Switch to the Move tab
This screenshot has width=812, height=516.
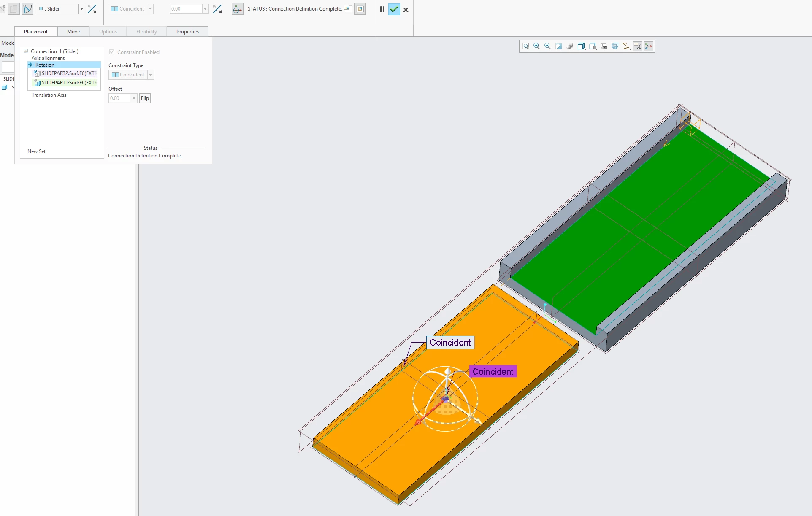(x=73, y=32)
